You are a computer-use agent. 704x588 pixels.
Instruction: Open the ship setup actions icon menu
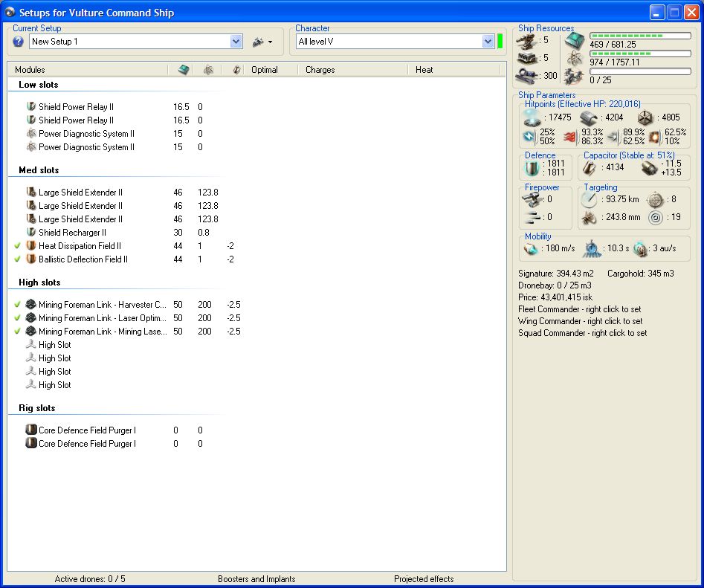(262, 42)
